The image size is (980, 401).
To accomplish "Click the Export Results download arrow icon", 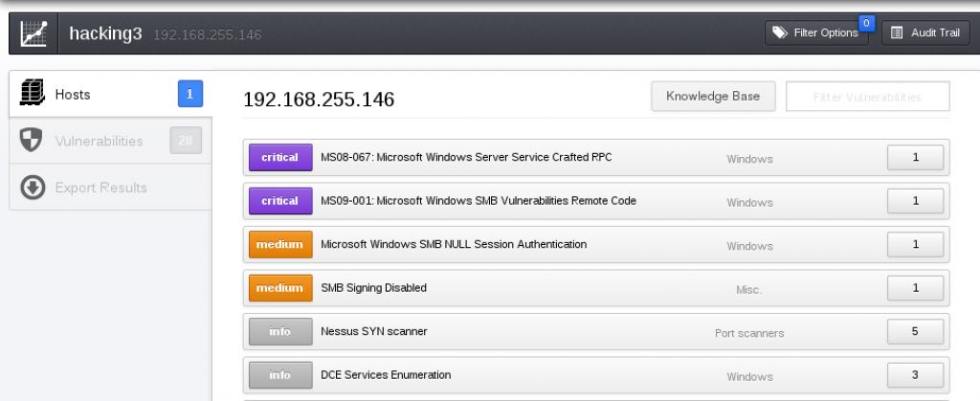I will (x=32, y=187).
